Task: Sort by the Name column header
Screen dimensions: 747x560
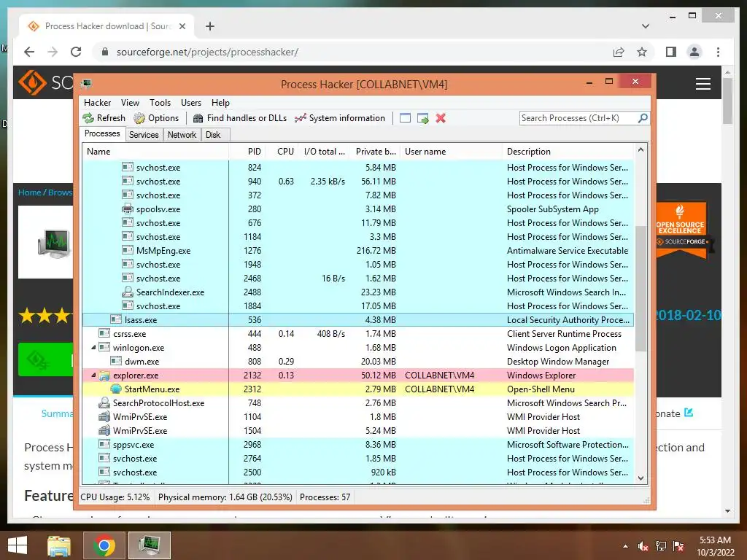Action: pos(156,152)
